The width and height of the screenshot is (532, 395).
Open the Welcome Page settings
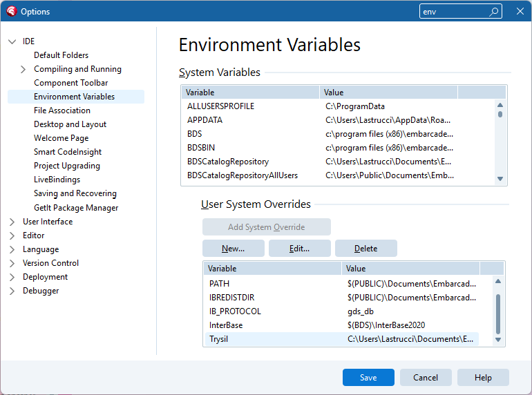[x=61, y=138]
